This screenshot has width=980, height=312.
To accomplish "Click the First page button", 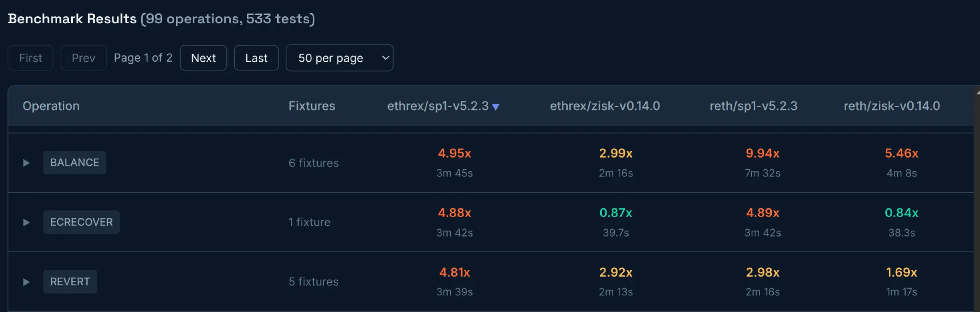I will tap(30, 58).
